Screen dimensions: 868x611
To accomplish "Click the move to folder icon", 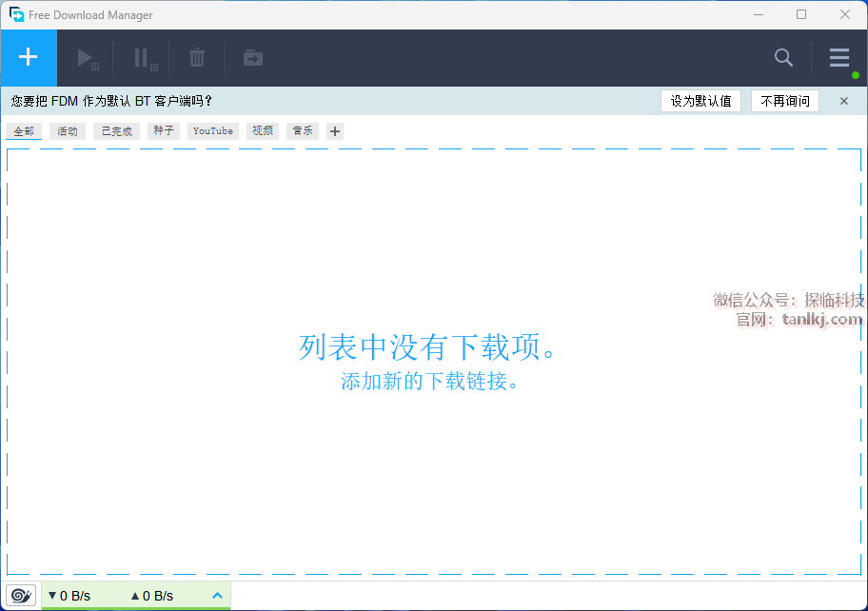I will [x=253, y=58].
